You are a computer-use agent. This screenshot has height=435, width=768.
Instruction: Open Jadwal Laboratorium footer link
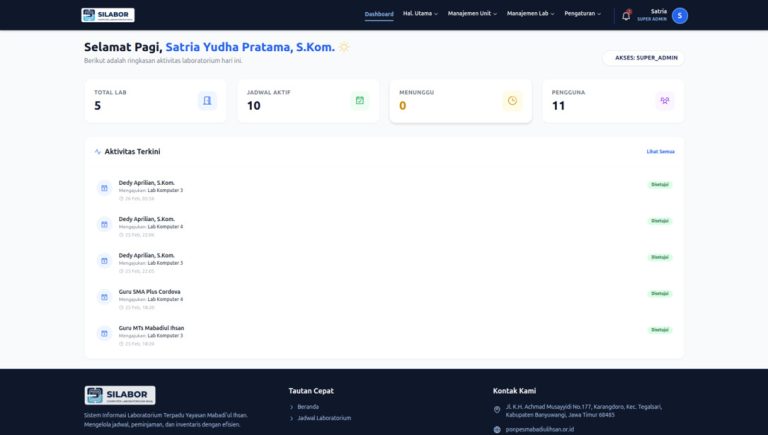(x=324, y=418)
